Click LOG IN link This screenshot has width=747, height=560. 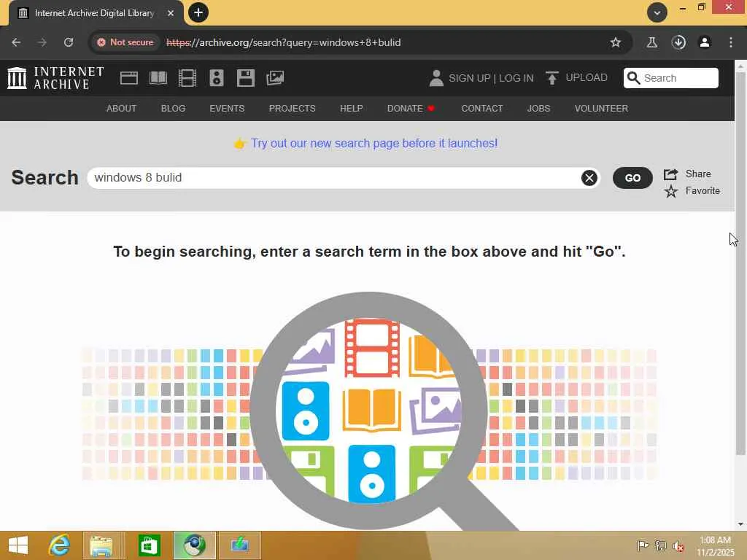[516, 78]
